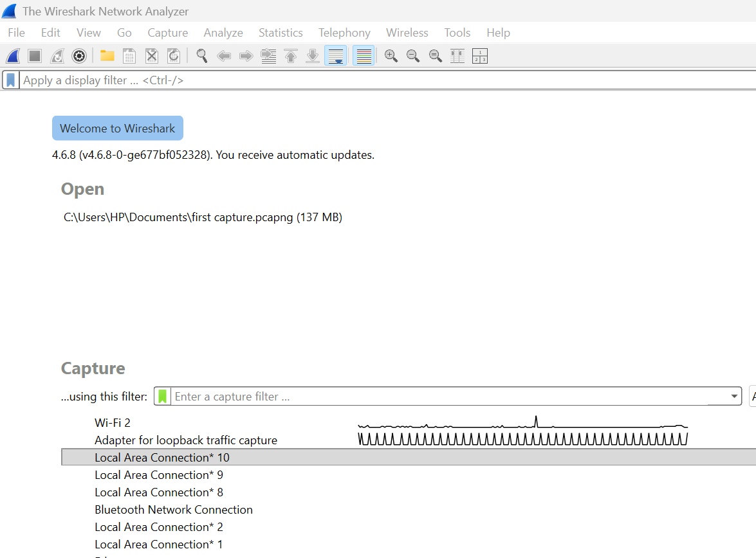756x558 pixels.
Task: Select Local Area Connection* 2 interface
Action: point(159,526)
